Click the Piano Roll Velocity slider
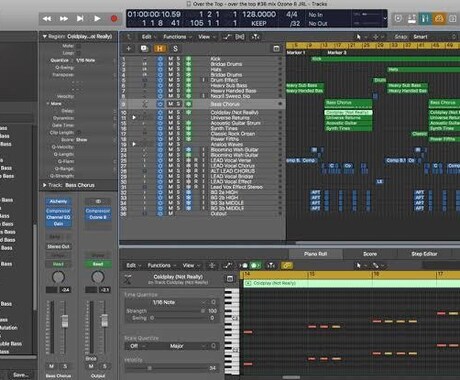This screenshot has height=380, width=460. tap(166, 368)
